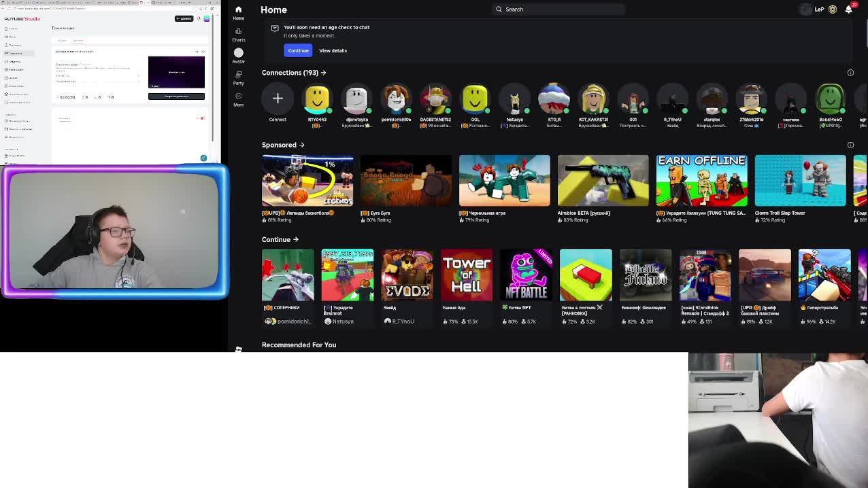Open basketball legends sponsored game thumbnail

[307, 181]
